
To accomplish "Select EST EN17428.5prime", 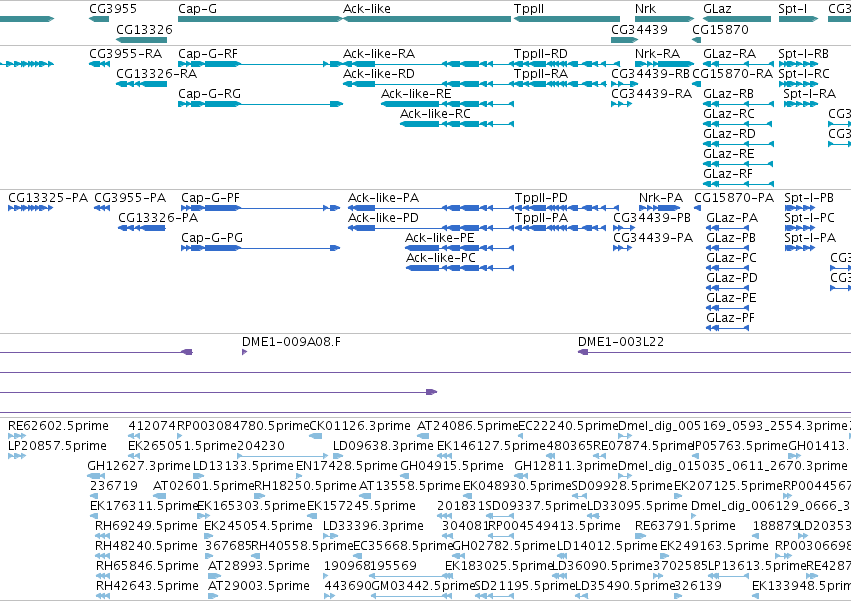I will point(347,466).
